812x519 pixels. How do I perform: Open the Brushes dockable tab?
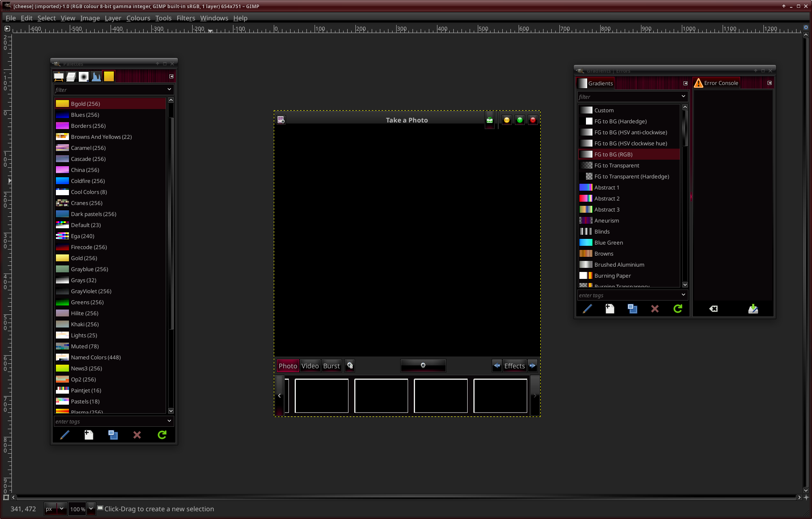click(x=84, y=76)
